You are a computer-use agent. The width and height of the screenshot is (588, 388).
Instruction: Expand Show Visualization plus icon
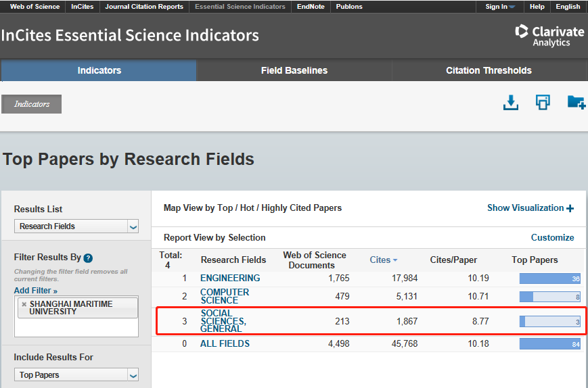[570, 208]
